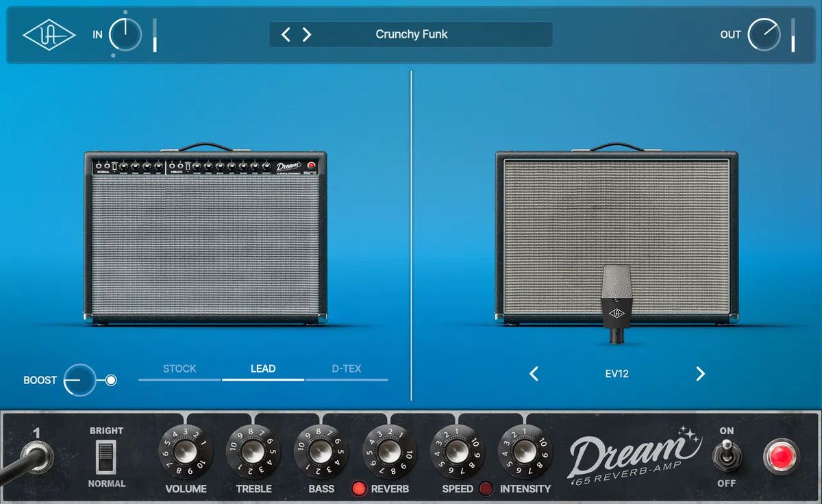Screen dimensions: 822x504
Task: Adjust the VOLUME knob on the amp panel
Action: click(185, 452)
